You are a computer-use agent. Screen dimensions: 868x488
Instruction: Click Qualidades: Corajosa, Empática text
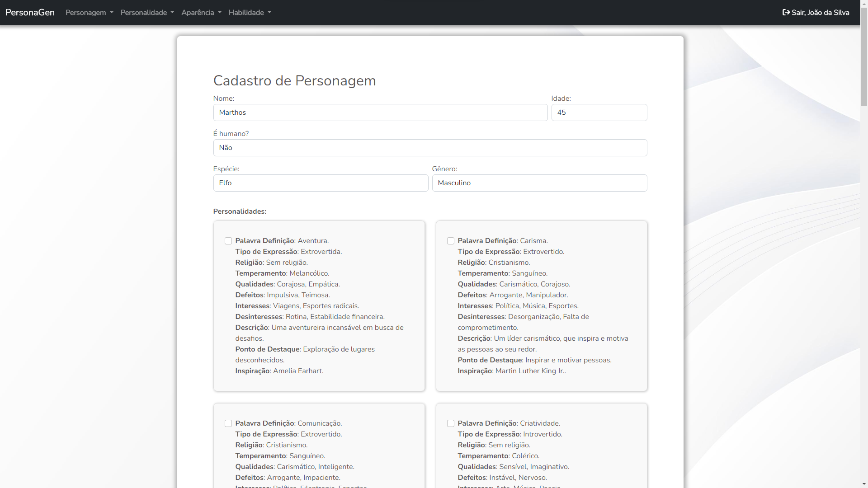click(288, 284)
